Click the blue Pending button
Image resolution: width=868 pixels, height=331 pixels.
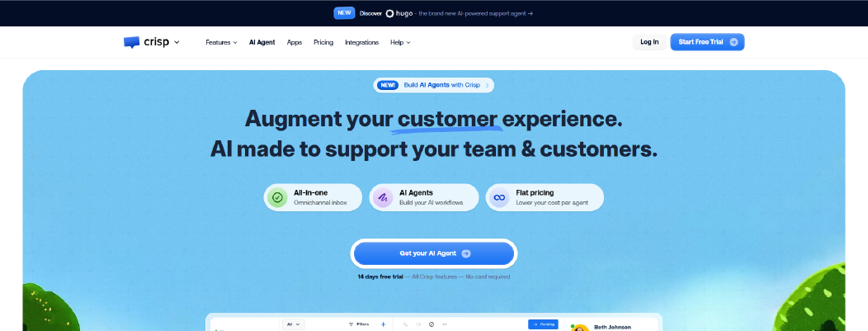543,324
